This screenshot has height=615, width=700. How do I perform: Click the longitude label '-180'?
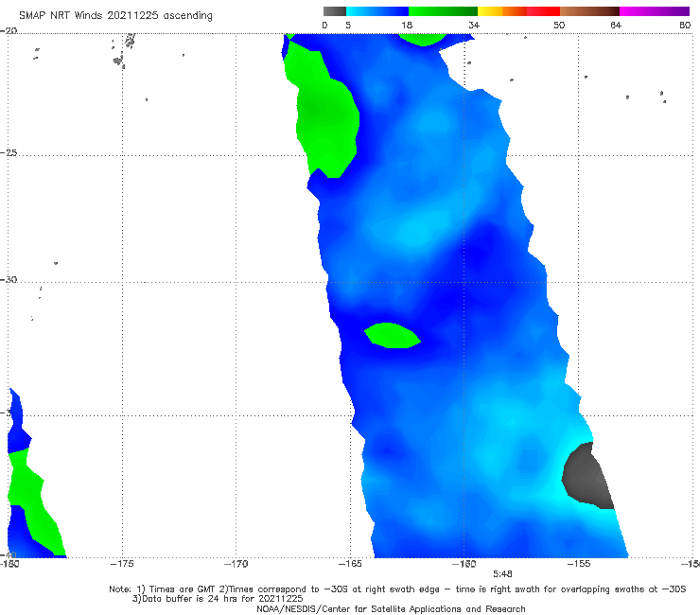[9, 564]
